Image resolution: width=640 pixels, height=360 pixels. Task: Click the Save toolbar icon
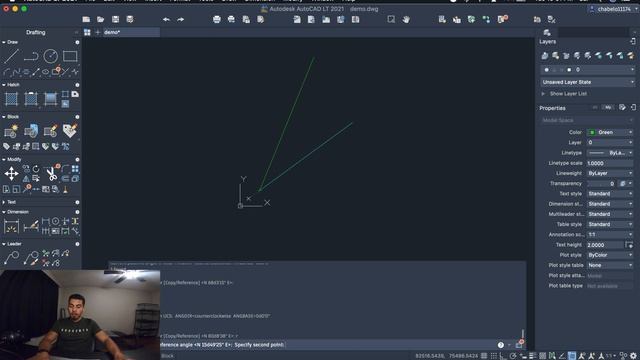click(116, 19)
